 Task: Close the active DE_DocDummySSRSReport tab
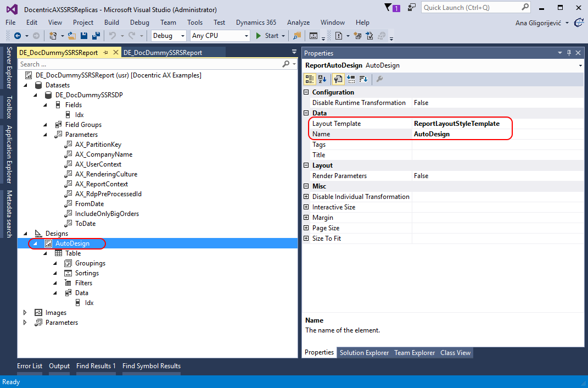[x=115, y=53]
